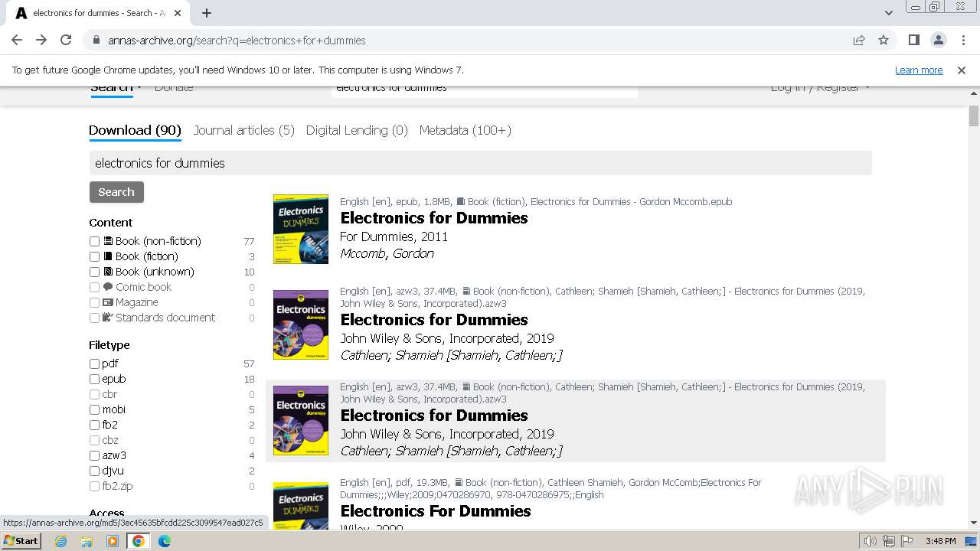This screenshot has height=551, width=980.
Task: Launch Internet Explorer from the taskbar
Action: 61,541
